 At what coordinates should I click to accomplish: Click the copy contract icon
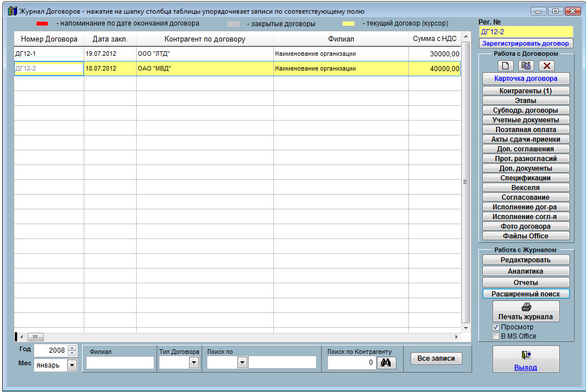pyautogui.click(x=526, y=66)
